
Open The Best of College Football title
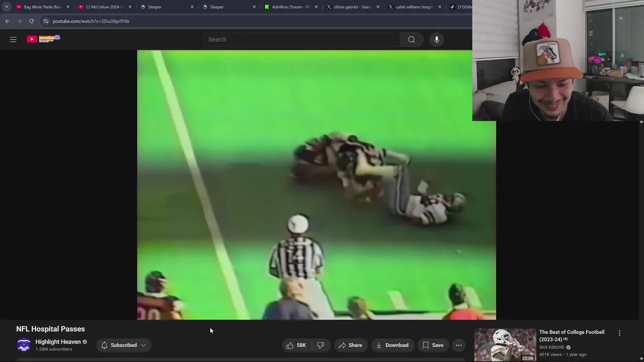point(572,335)
